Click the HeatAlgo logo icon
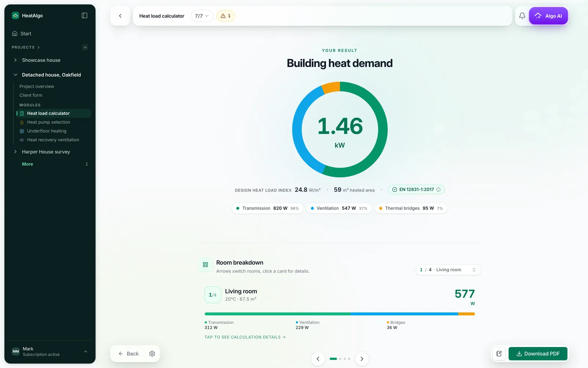This screenshot has width=588, height=368. [x=15, y=15]
